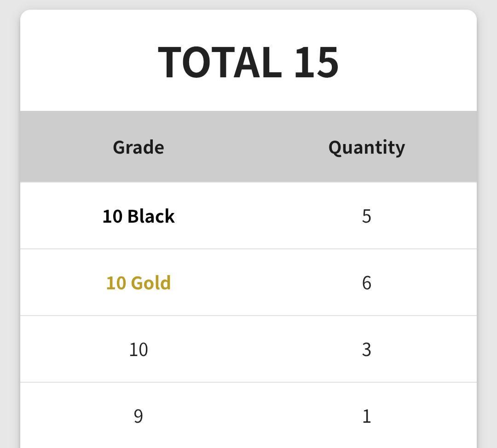This screenshot has width=497, height=448.
Task: Click the number 15 in the heading
Action: 316,62
